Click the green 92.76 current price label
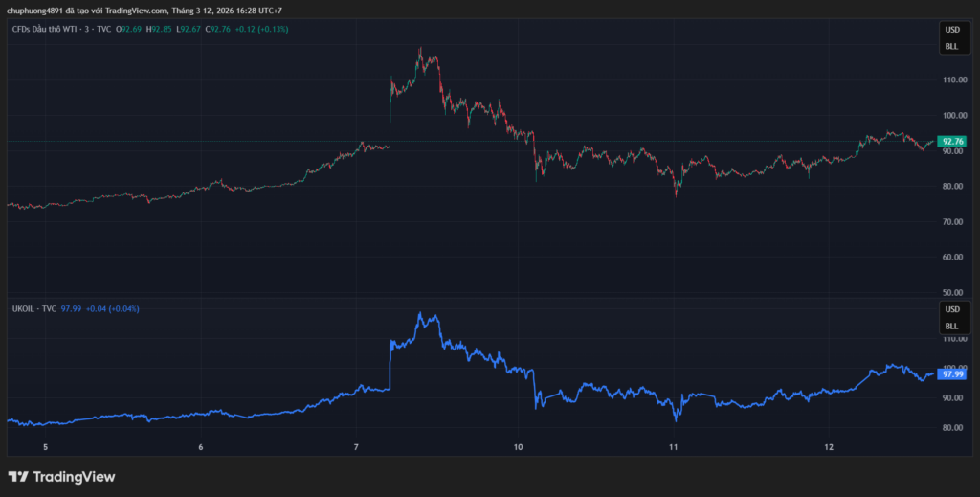The height and width of the screenshot is (497, 980). (953, 141)
